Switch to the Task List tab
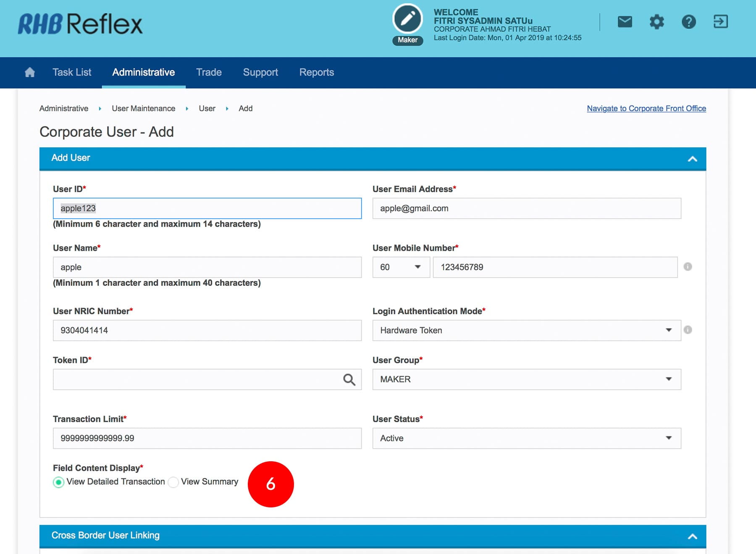756x554 pixels. pyautogui.click(x=72, y=72)
